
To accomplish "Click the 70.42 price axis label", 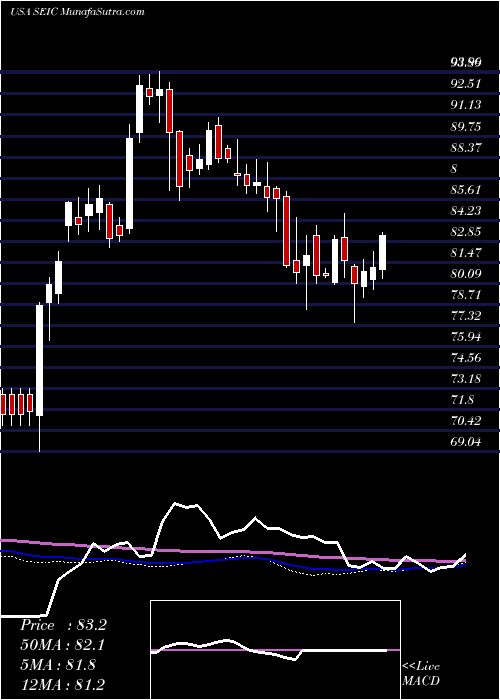I will pos(466,421).
